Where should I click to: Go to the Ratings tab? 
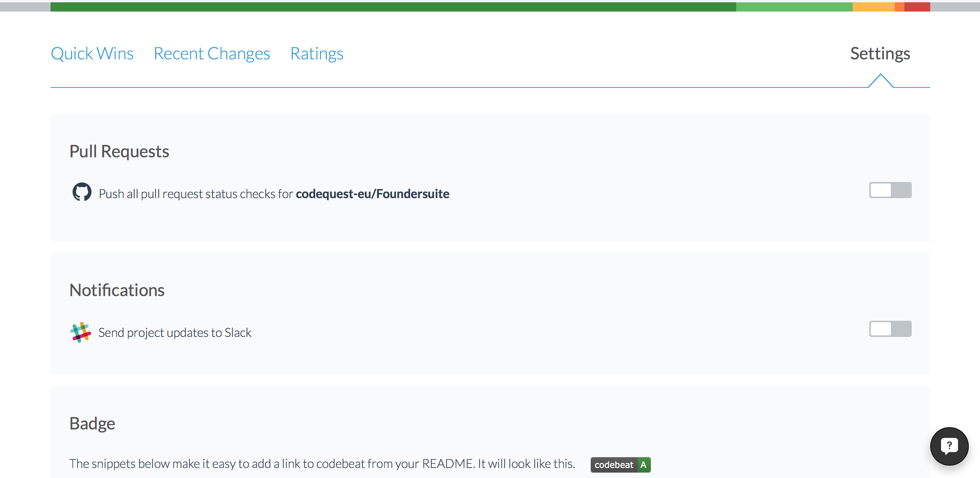(x=317, y=54)
